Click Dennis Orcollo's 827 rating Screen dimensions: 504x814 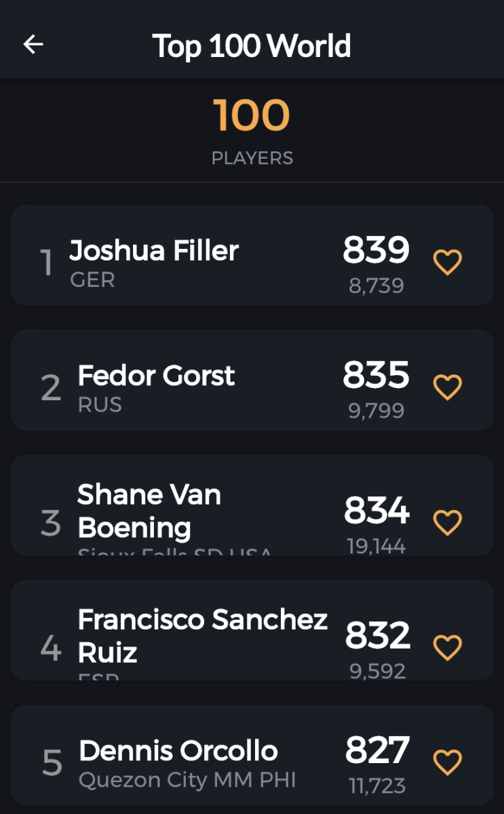[377, 750]
